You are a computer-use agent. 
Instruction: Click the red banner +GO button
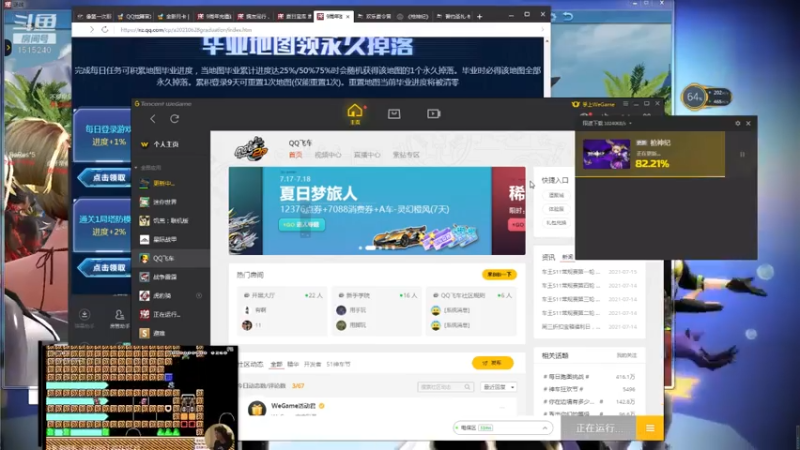tap(517, 224)
